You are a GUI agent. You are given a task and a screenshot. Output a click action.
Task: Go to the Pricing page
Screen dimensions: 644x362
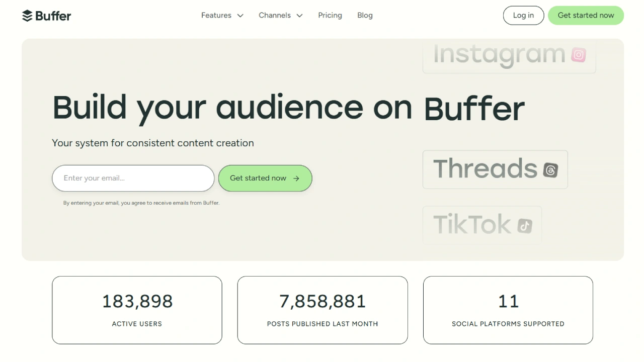[330, 16]
